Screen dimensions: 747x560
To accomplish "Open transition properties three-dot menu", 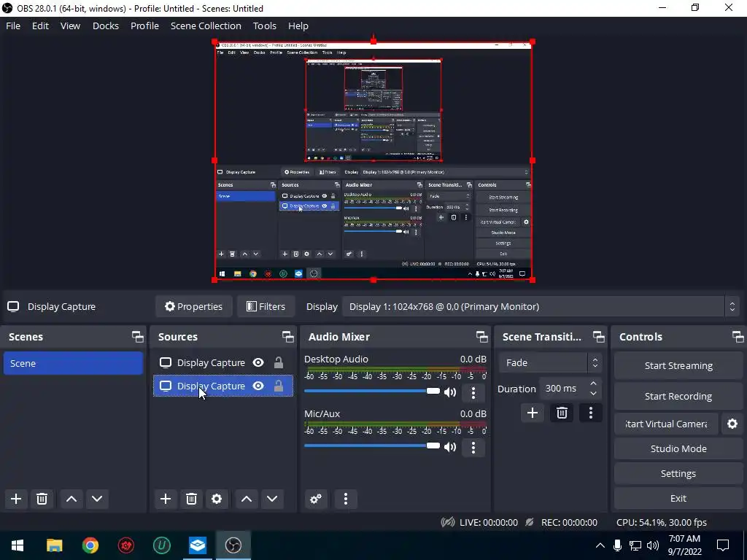I will (591, 413).
